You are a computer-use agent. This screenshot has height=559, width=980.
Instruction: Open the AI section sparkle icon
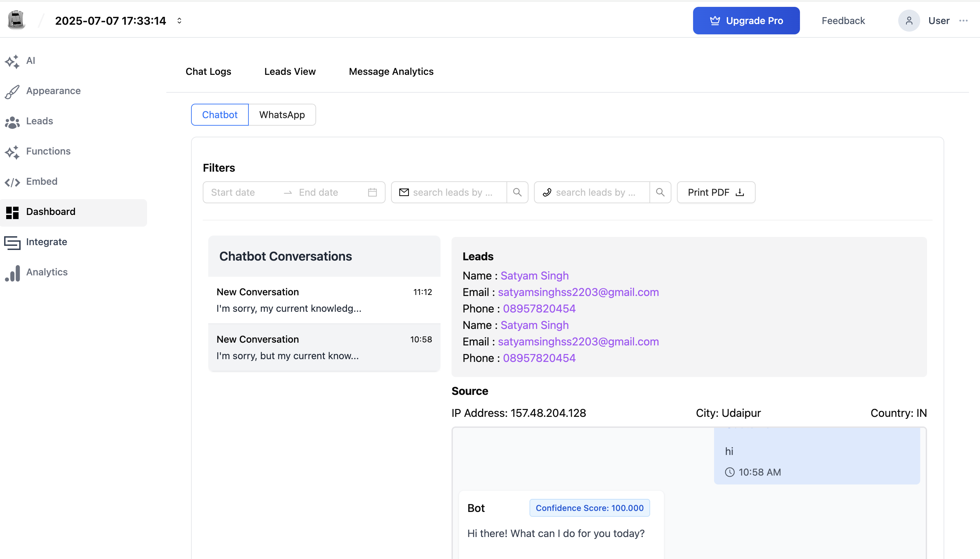[x=12, y=61]
